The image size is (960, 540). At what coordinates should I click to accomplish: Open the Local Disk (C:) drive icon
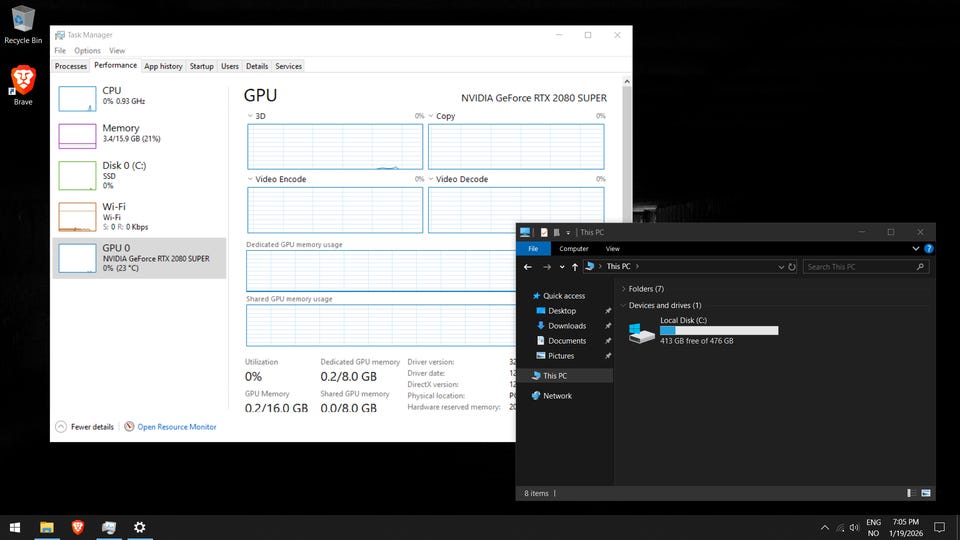pos(641,332)
